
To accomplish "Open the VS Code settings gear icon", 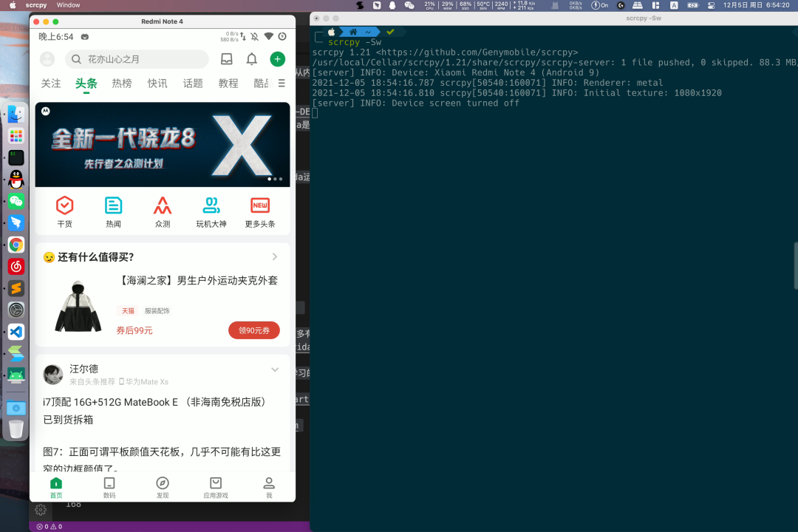I will (x=41, y=509).
